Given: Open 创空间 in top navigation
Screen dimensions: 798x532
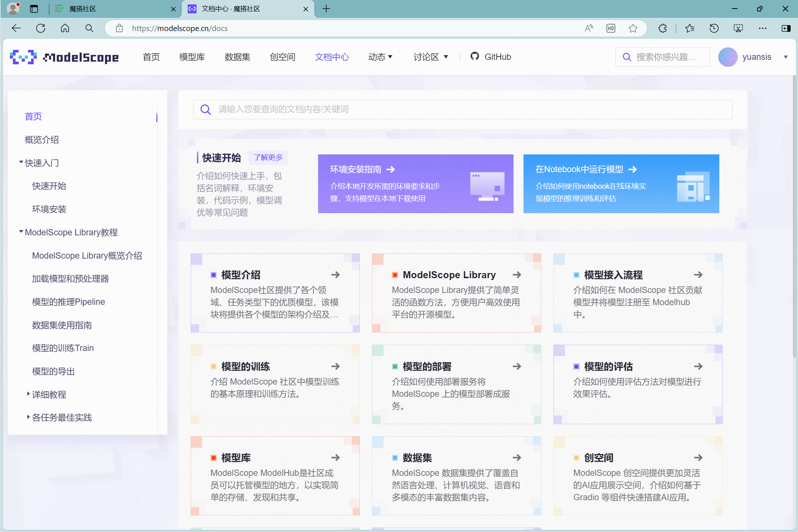Looking at the screenshot, I should coord(283,57).
